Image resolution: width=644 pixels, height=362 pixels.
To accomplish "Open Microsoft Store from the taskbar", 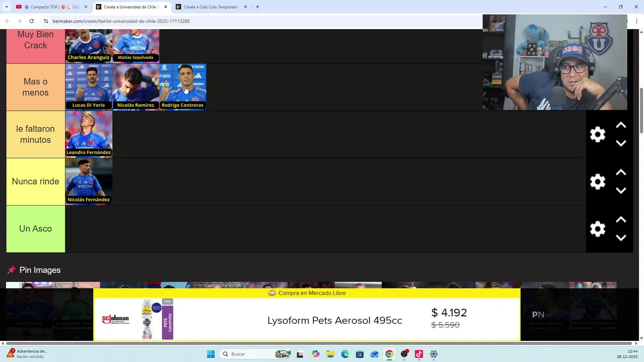I will pyautogui.click(x=360, y=354).
